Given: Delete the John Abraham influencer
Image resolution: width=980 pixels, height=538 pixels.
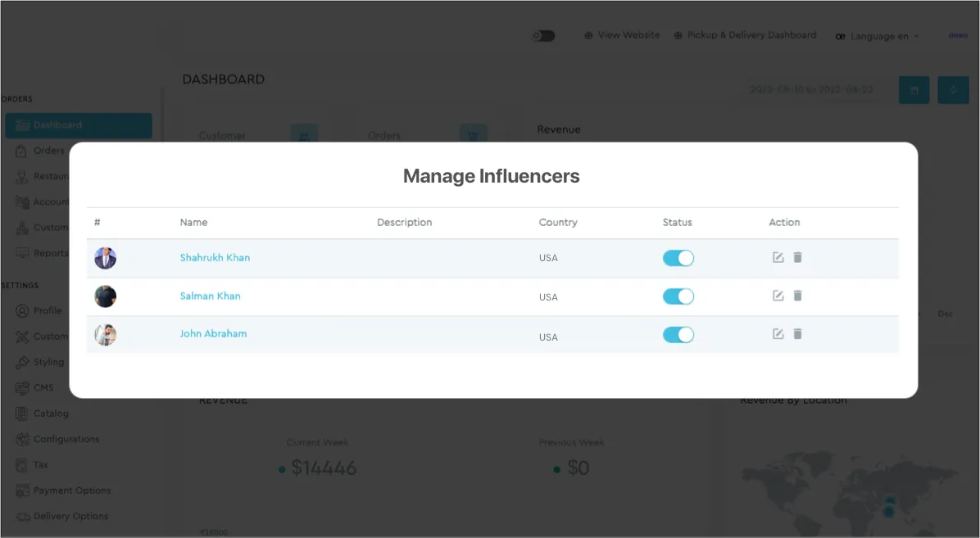Looking at the screenshot, I should pyautogui.click(x=798, y=334).
